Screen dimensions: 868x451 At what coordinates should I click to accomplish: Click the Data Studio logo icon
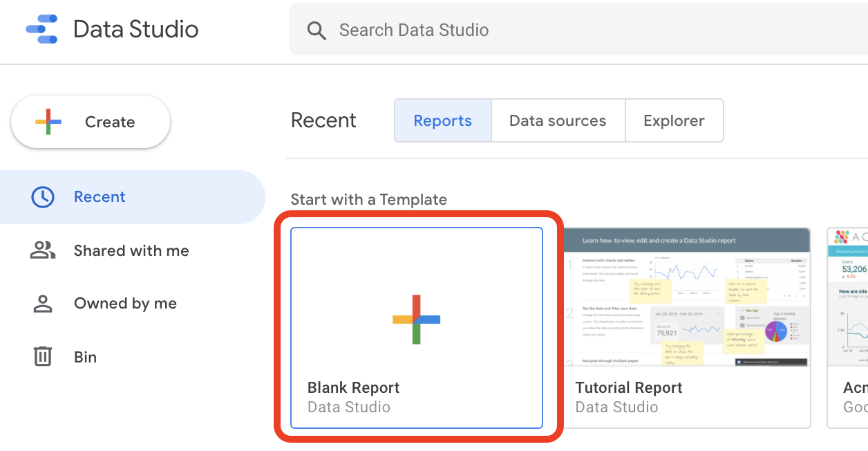tap(41, 29)
